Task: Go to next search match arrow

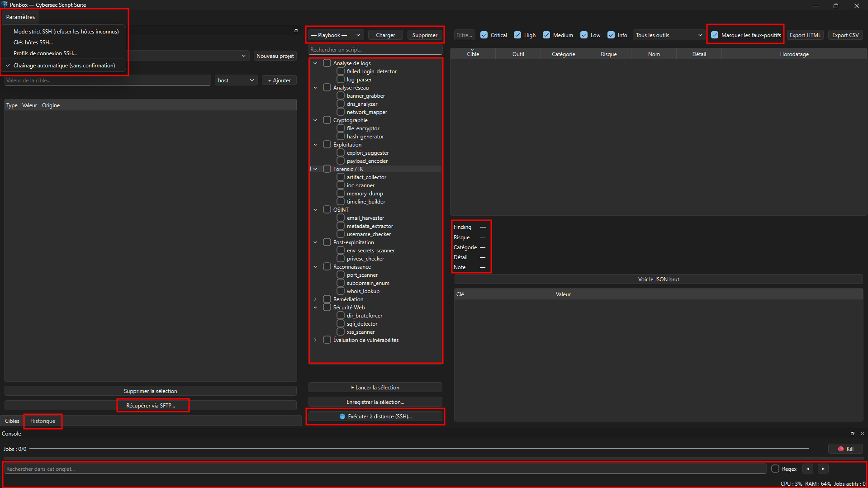Action: (x=823, y=469)
